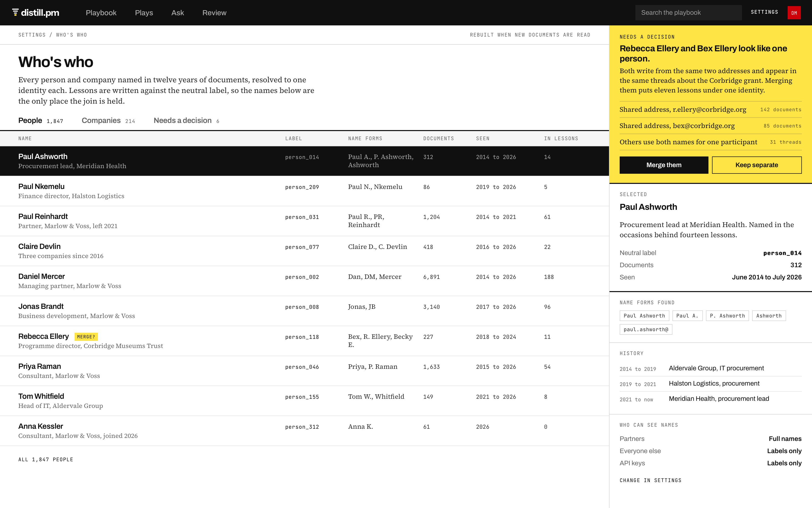Image resolution: width=812 pixels, height=508 pixels.
Task: Open the Ask section
Action: click(x=178, y=13)
